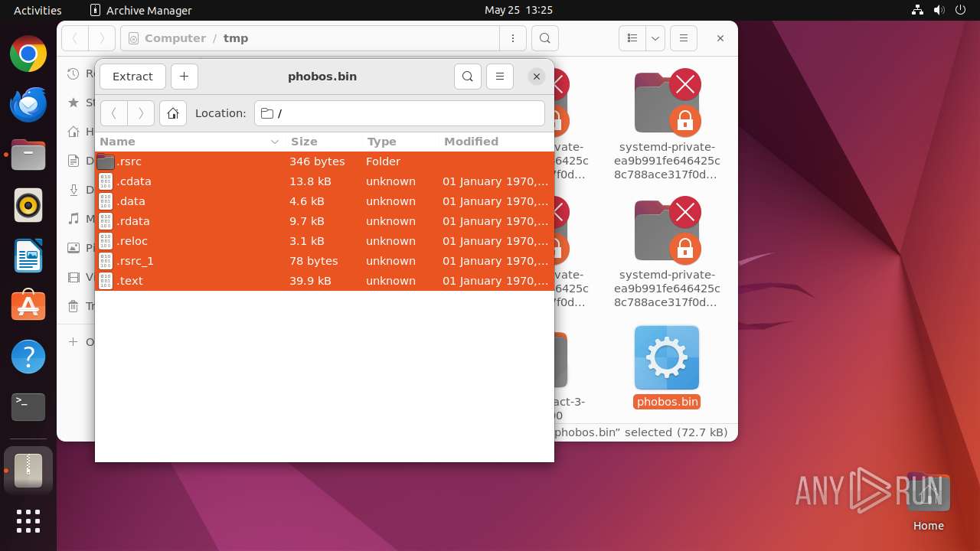Open system status menu power icon
This screenshot has height=551, width=980.
point(960,10)
